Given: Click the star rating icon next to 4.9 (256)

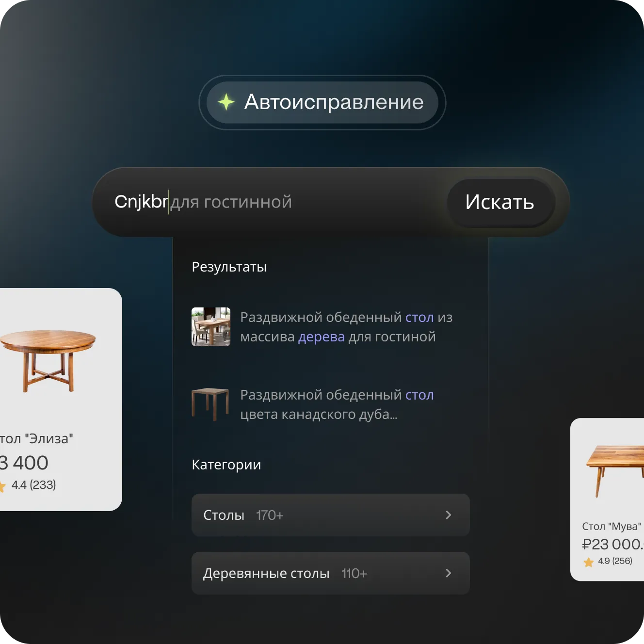Looking at the screenshot, I should (589, 562).
